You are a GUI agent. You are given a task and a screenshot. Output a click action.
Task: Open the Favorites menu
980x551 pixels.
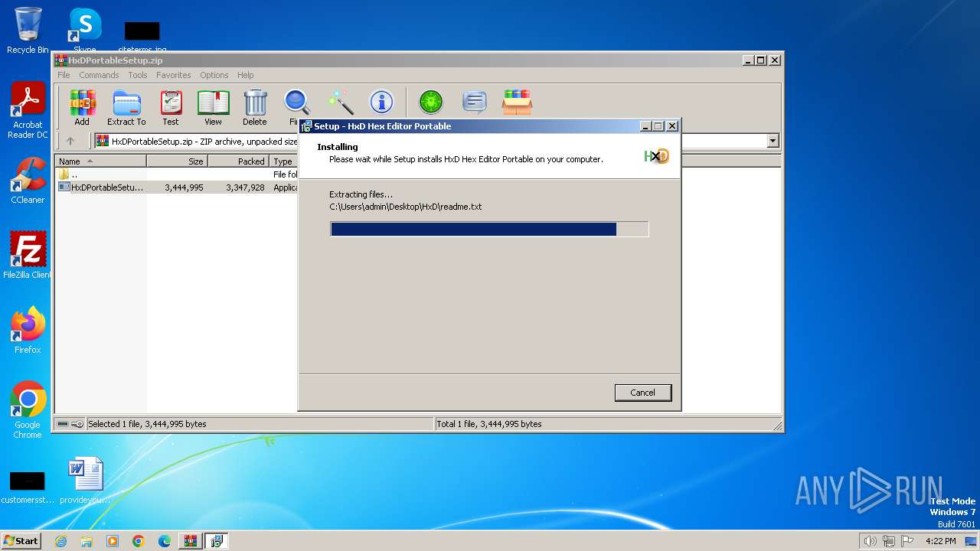pyautogui.click(x=174, y=75)
